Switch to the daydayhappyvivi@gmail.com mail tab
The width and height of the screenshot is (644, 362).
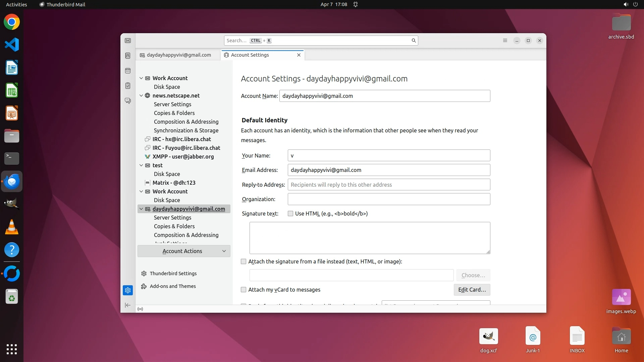178,55
